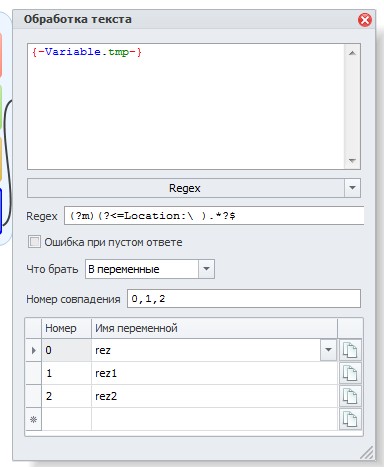Enable Ошибка при пустом ответе checkbox
384x467 pixels.
(x=34, y=242)
